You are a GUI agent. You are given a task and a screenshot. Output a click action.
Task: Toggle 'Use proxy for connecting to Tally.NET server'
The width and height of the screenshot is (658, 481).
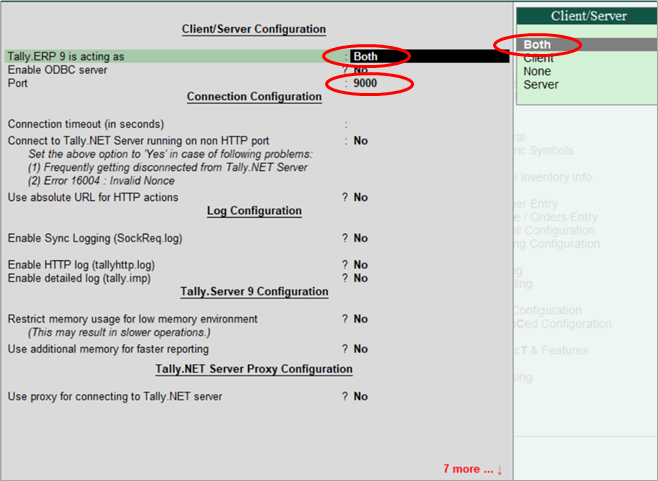point(360,396)
